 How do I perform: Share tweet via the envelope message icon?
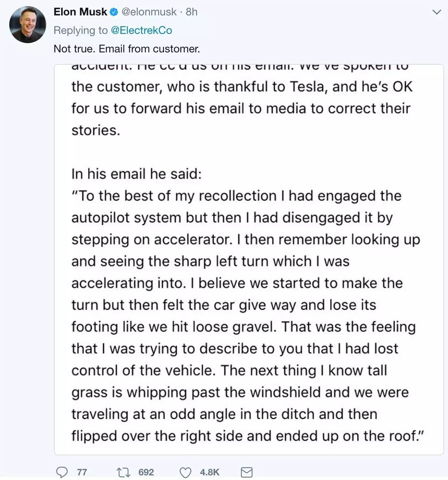[246, 472]
